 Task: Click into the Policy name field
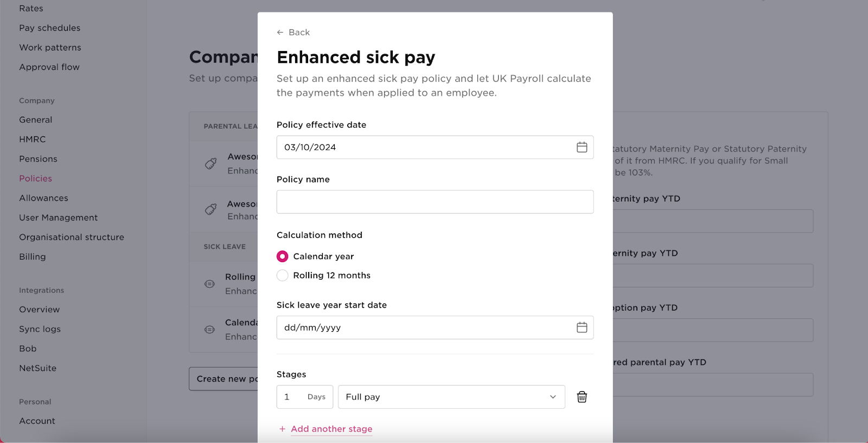pos(435,201)
